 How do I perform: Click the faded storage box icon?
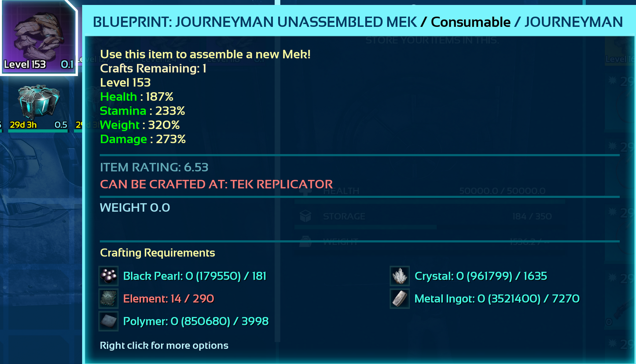click(305, 216)
